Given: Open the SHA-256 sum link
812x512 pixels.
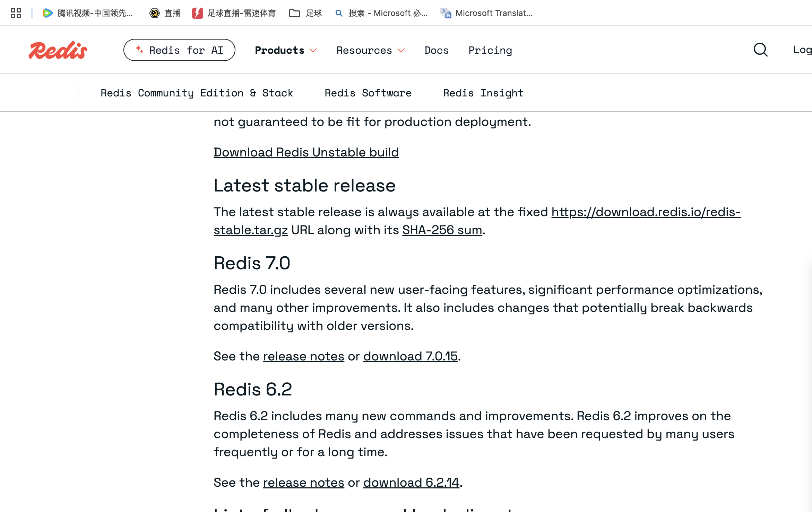Looking at the screenshot, I should pyautogui.click(x=442, y=230).
